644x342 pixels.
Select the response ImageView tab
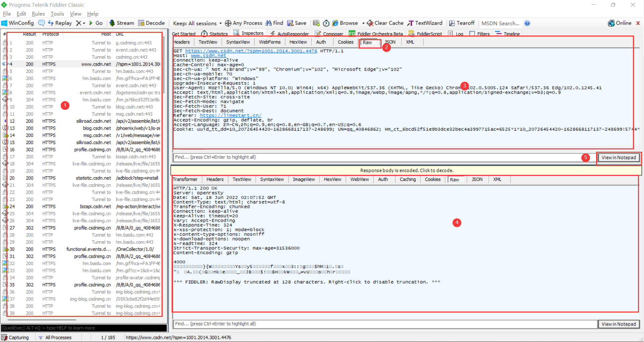pyautogui.click(x=304, y=179)
